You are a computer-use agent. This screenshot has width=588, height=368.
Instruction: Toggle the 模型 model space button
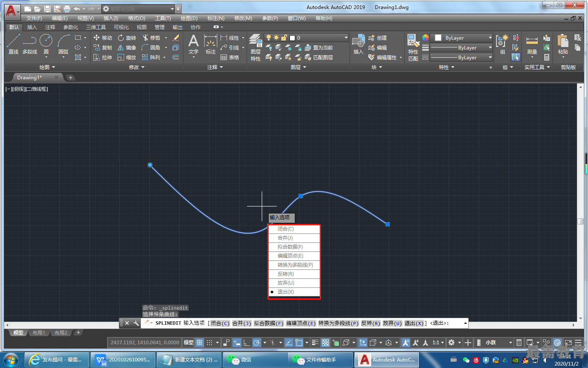[189, 343]
